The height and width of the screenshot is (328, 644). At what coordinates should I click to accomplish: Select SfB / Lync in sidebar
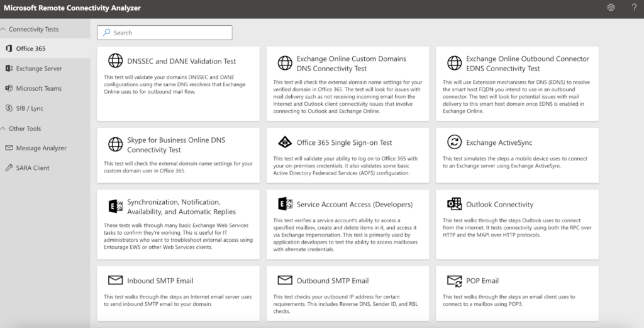coord(45,108)
